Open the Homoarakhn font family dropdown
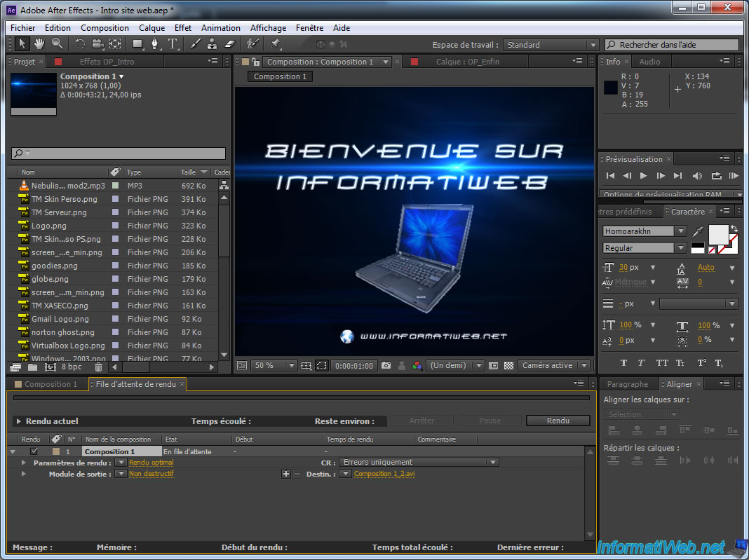Screen dimensions: 749x560 coord(681,231)
